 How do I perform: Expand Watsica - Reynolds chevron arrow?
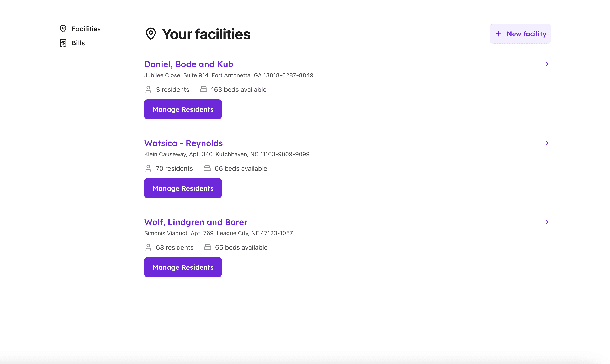click(x=546, y=143)
